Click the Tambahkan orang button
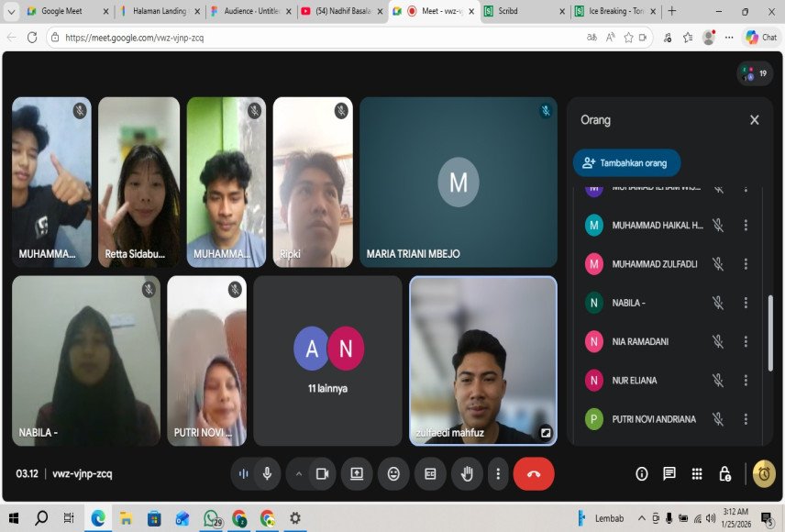Viewport: 785px width, 532px height. coord(626,162)
